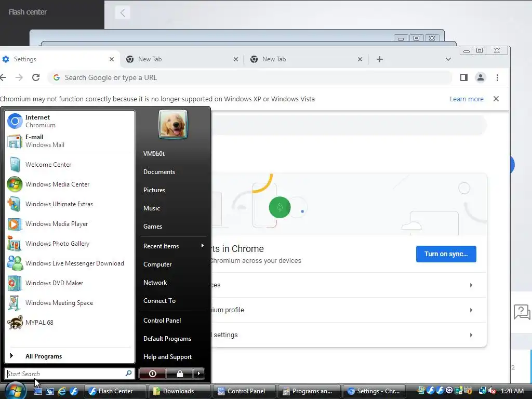The image size is (532, 399).
Task: Switch to Control Panel taskbar button
Action: 244,391
